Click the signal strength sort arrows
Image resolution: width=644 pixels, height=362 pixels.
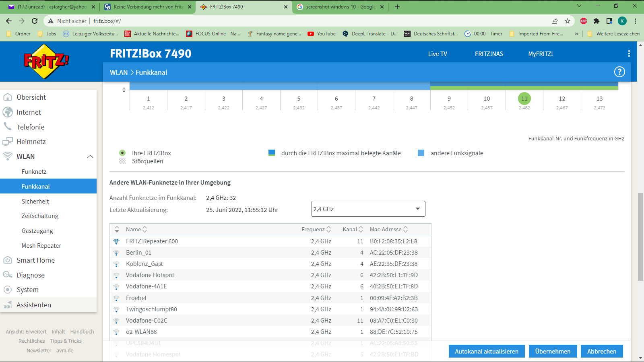(117, 229)
